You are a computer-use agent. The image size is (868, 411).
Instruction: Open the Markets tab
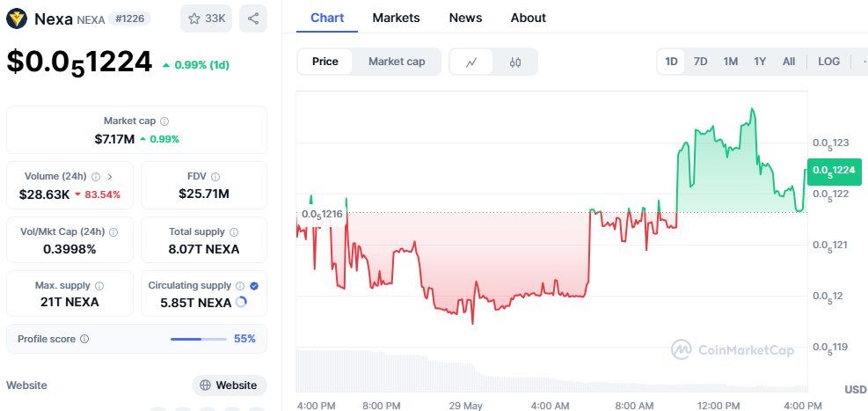click(396, 18)
